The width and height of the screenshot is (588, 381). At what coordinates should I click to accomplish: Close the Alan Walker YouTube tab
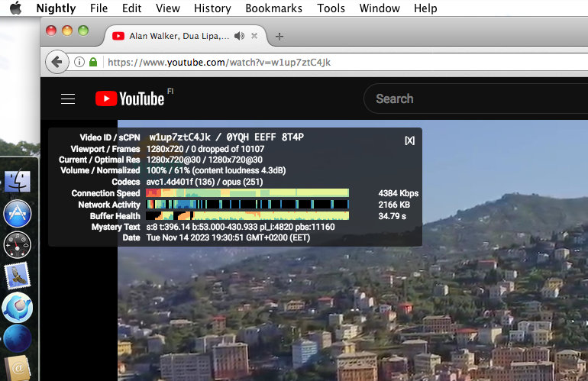254,36
